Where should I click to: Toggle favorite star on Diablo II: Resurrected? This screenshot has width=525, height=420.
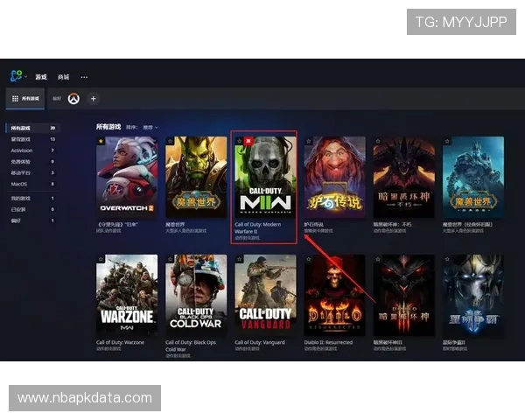point(309,259)
